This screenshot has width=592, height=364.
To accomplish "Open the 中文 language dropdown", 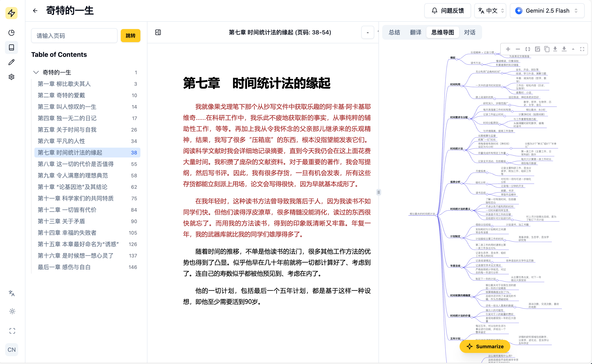I will pyautogui.click(x=490, y=11).
